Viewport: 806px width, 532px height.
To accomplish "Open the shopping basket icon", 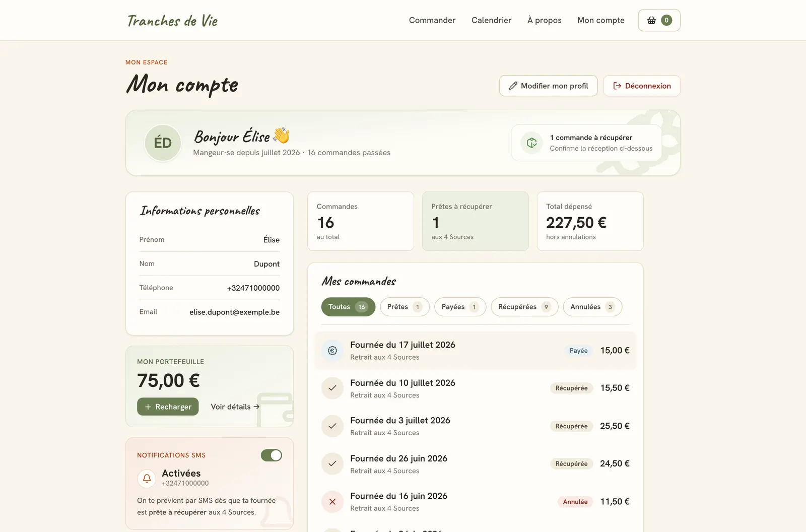I will point(651,20).
